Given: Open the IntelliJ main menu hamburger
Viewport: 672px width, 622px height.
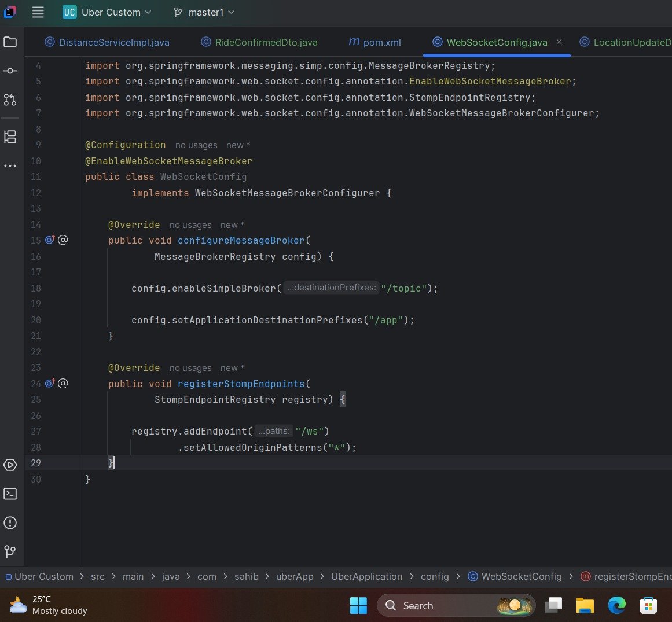Looking at the screenshot, I should [38, 12].
